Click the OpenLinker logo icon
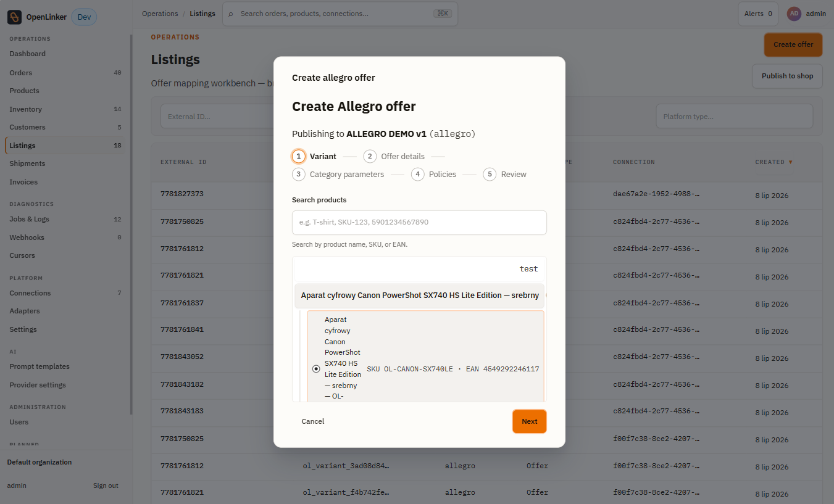834x504 pixels. coord(15,17)
